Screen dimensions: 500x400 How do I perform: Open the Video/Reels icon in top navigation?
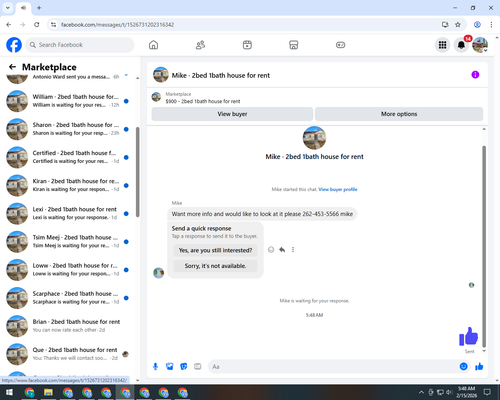tap(247, 45)
